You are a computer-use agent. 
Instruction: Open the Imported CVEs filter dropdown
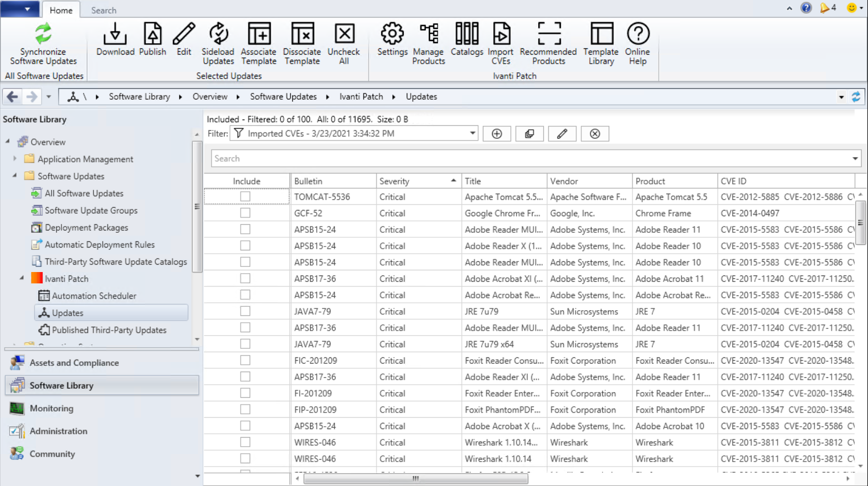[x=472, y=134]
